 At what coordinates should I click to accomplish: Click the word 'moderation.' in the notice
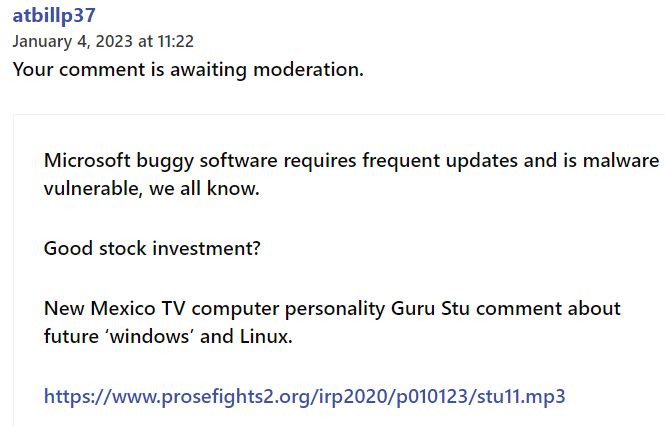tap(308, 70)
